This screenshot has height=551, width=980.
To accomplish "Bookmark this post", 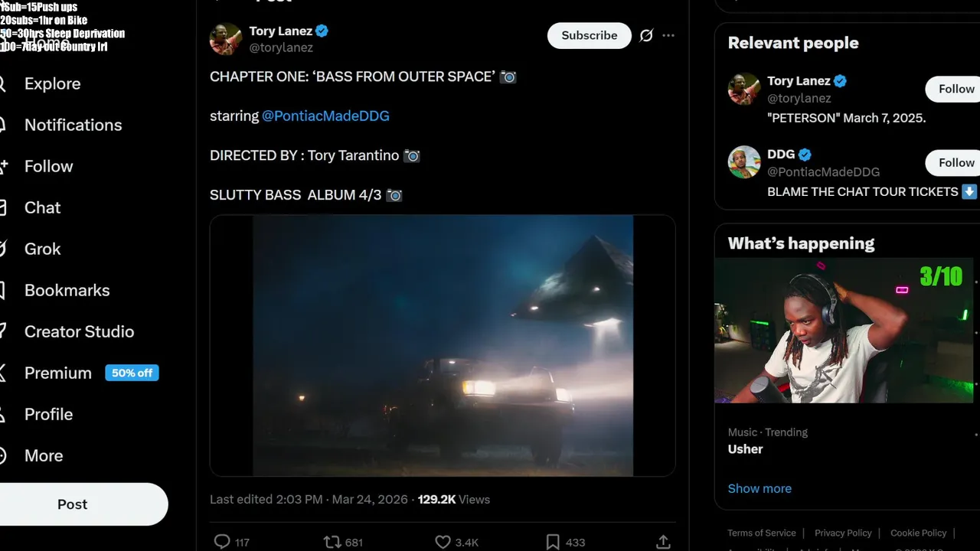I will click(x=553, y=542).
